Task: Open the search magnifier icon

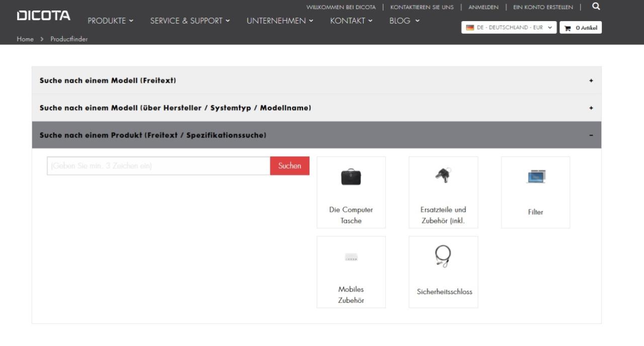Action: (x=596, y=7)
